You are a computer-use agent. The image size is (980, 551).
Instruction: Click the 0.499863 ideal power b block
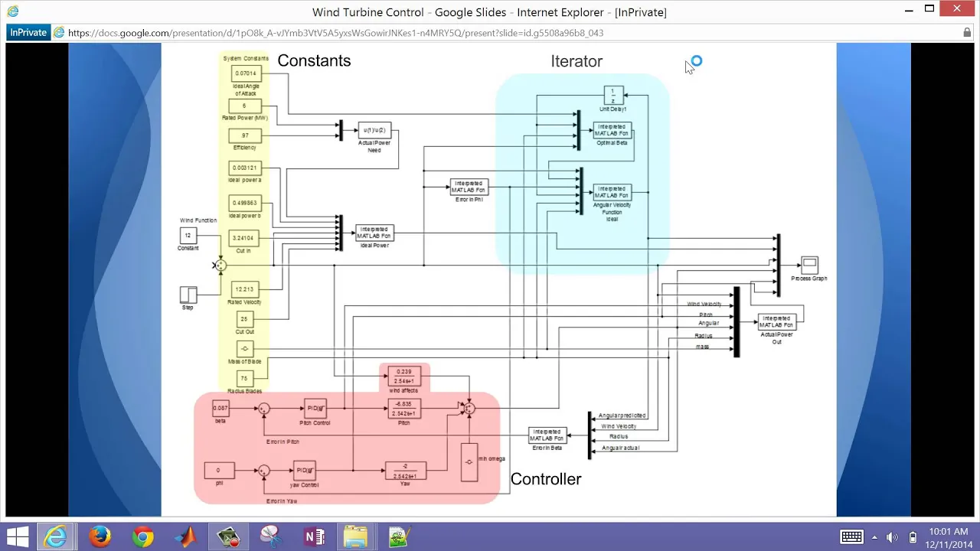tap(245, 203)
